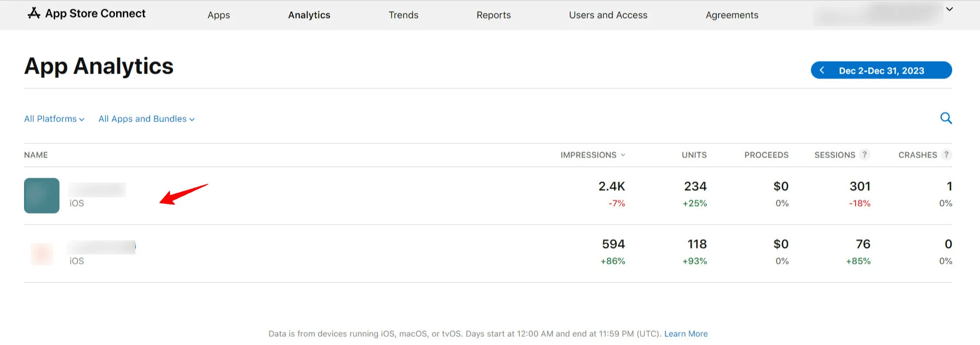Navigate to Users and Access
Viewport: 980px width, 345px height.
pos(608,15)
